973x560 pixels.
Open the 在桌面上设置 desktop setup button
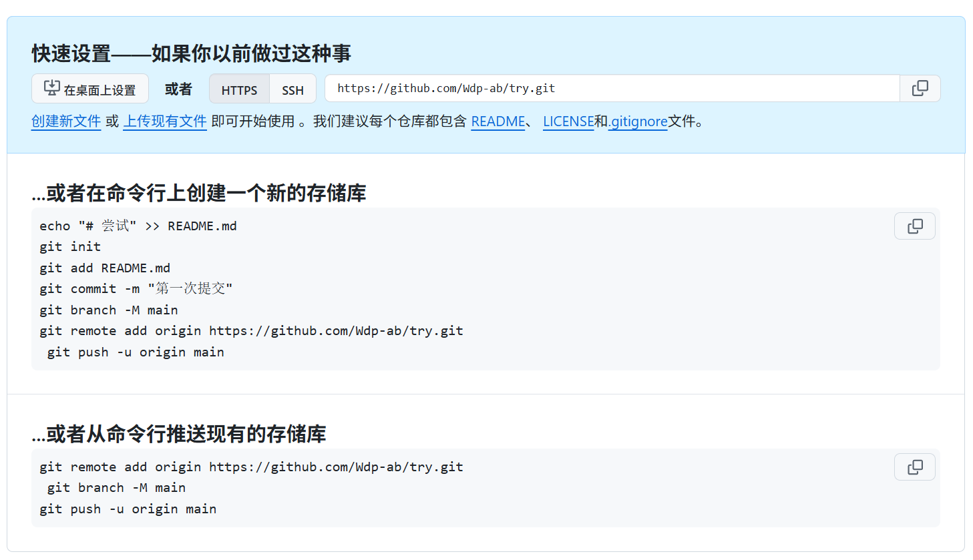pyautogui.click(x=90, y=89)
